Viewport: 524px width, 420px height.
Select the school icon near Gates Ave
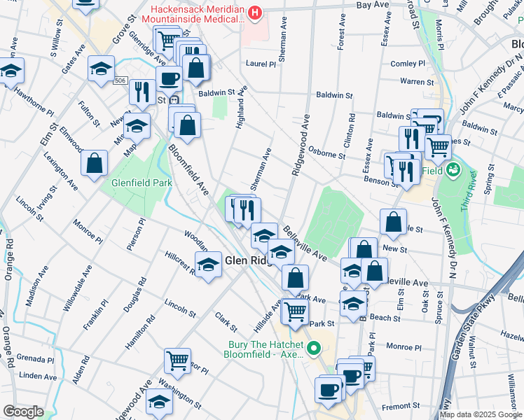101,69
